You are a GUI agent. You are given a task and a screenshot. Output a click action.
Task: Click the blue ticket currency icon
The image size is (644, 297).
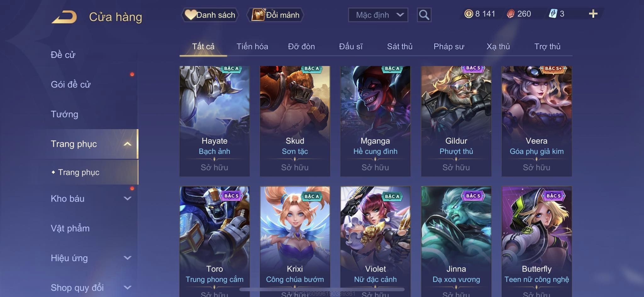[x=553, y=14]
